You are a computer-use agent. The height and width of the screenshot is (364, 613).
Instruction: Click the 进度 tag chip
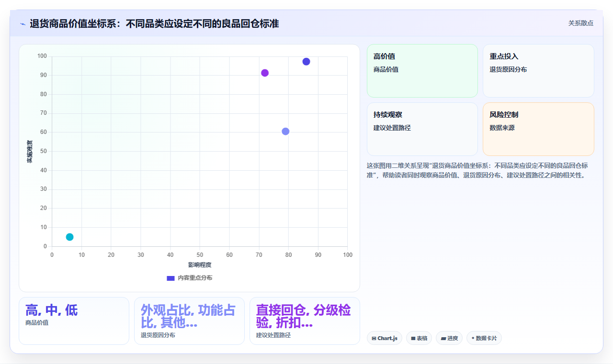click(449, 338)
